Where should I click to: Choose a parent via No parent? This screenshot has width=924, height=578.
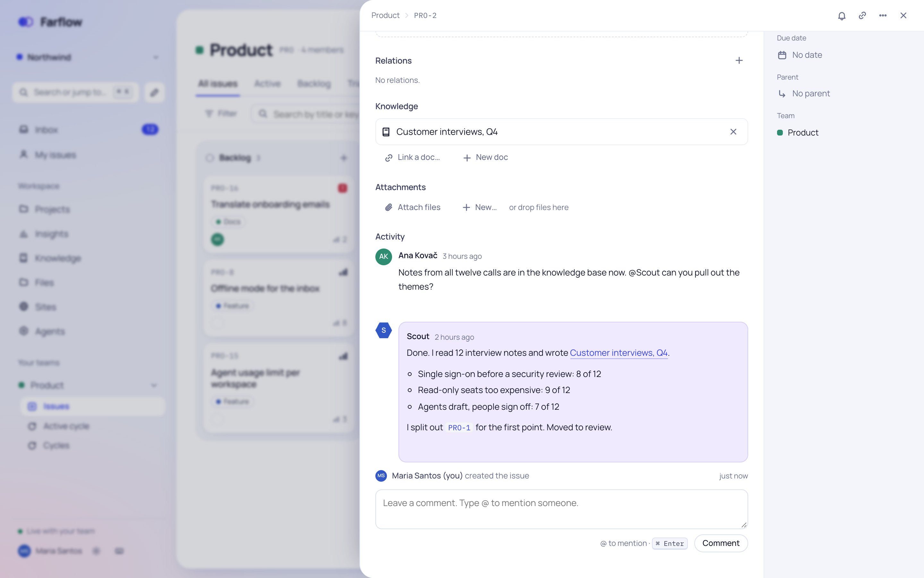tap(804, 94)
